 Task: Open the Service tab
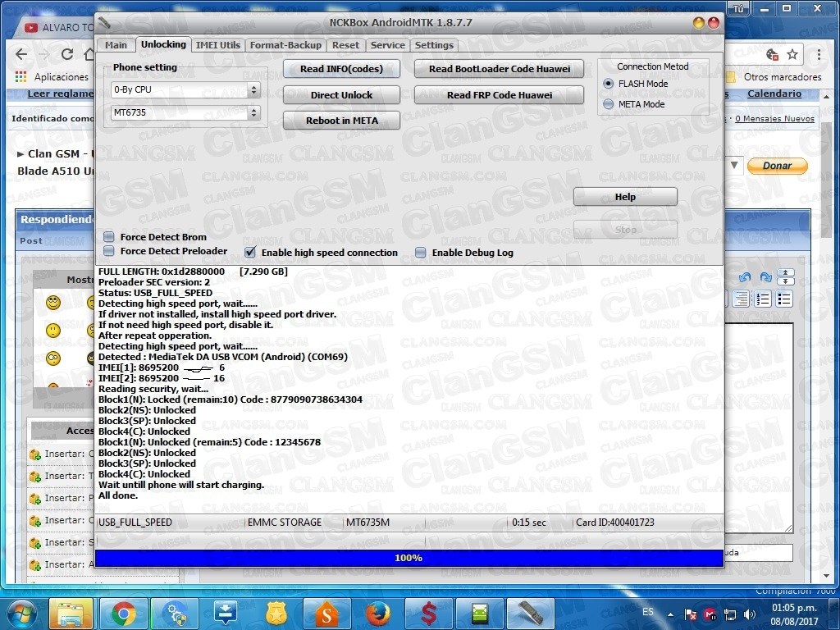[x=388, y=45]
